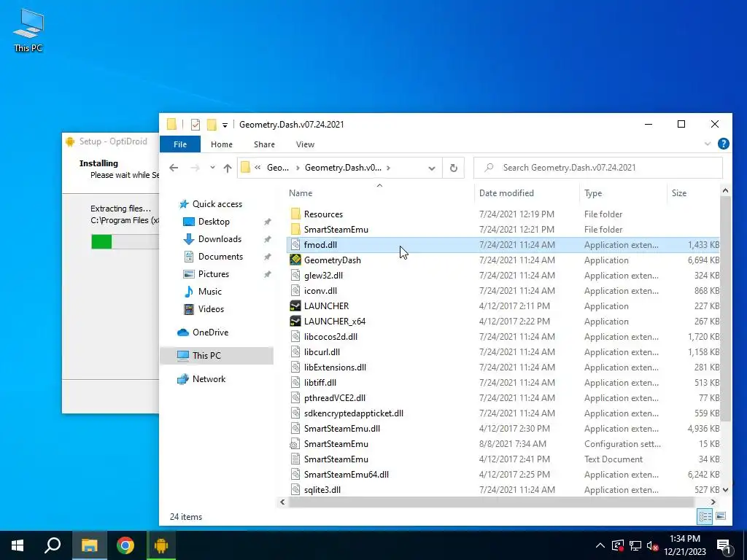Refresh the current folder view
747x560 pixels.
454,168
